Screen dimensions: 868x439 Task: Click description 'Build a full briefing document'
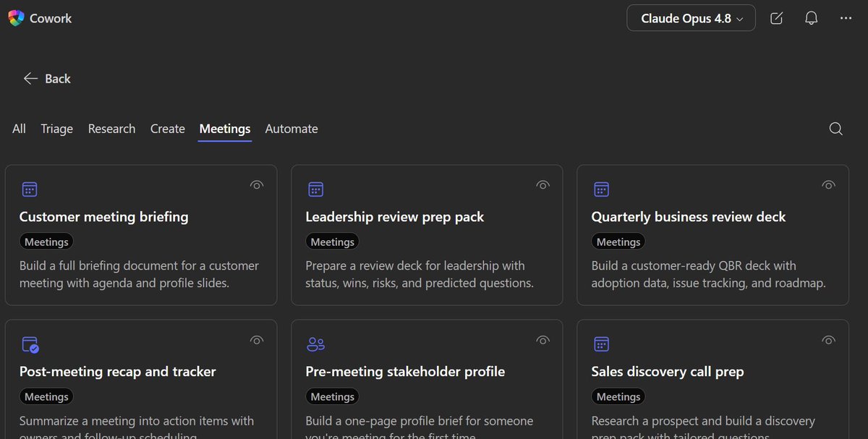[x=139, y=274]
